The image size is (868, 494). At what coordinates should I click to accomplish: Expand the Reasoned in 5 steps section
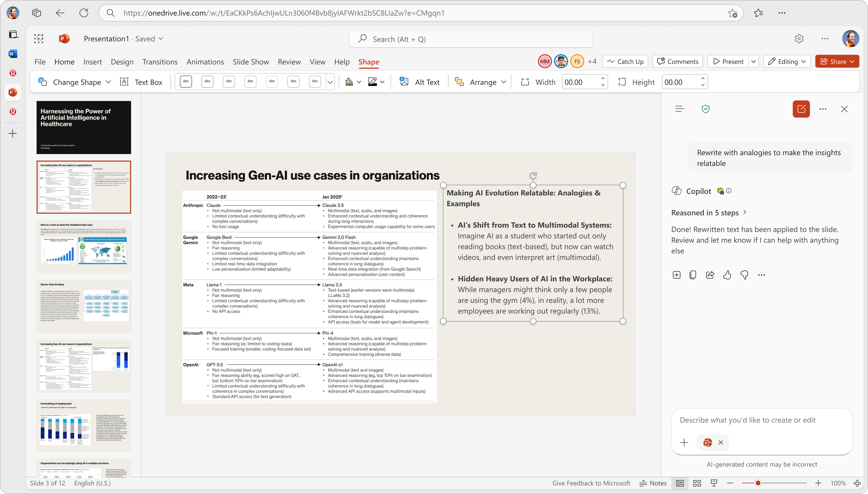pos(709,213)
